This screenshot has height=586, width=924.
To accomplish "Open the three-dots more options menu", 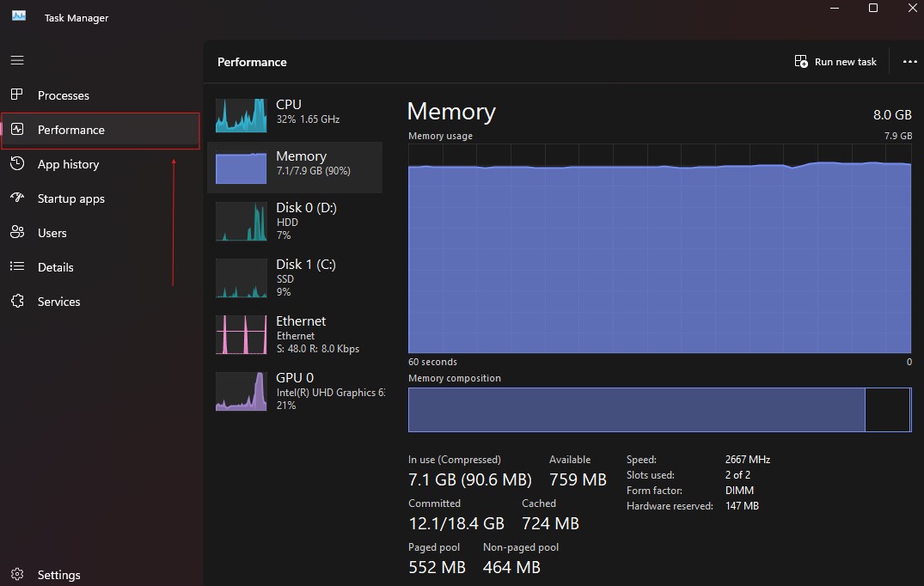I will [x=909, y=62].
